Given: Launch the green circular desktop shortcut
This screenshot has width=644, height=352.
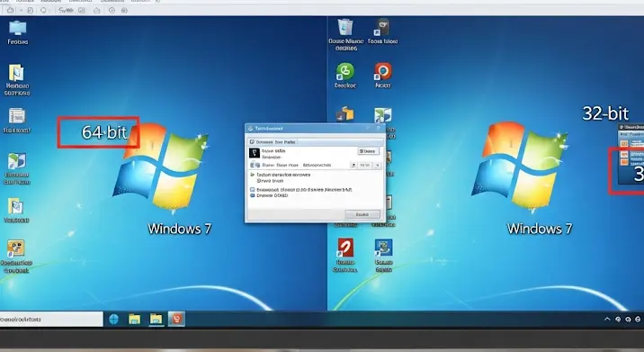Looking at the screenshot, I should coord(345,71).
